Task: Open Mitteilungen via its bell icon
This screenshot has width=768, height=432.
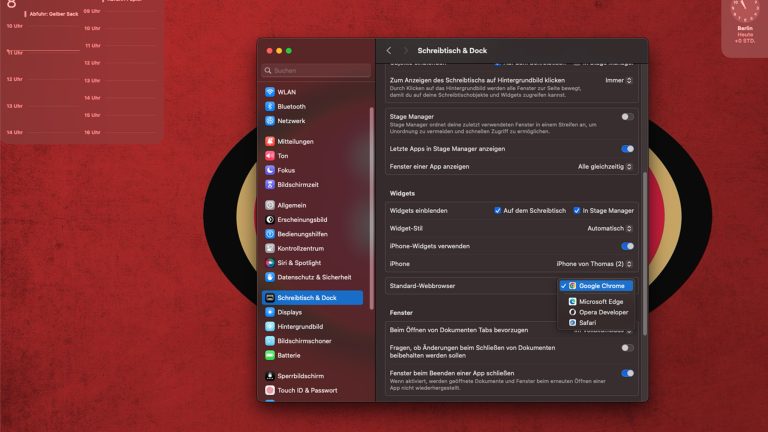Action: 270,142
